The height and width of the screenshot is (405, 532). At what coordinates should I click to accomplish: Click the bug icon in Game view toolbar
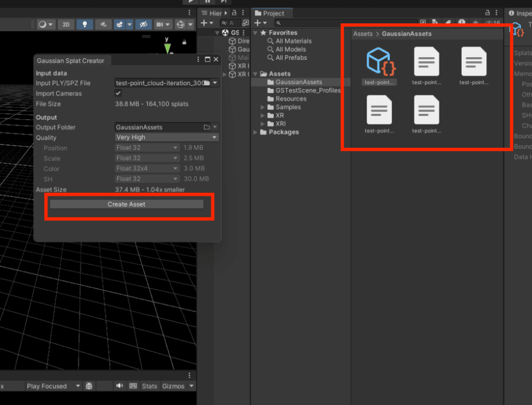pos(89,386)
